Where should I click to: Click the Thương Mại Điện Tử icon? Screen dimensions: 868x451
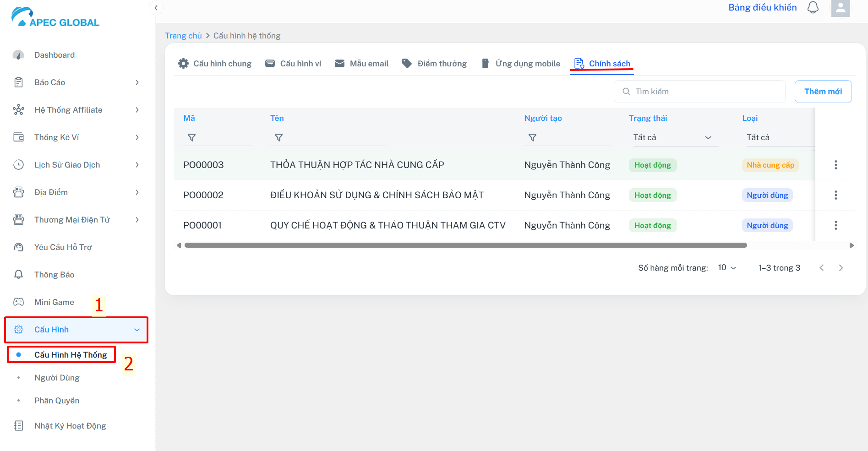[x=18, y=220]
